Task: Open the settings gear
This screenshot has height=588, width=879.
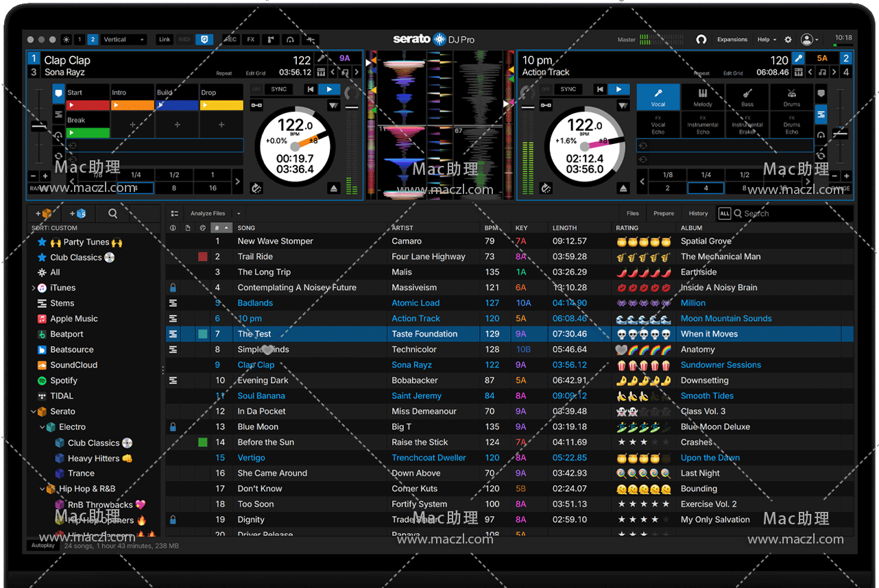Action: 788,40
